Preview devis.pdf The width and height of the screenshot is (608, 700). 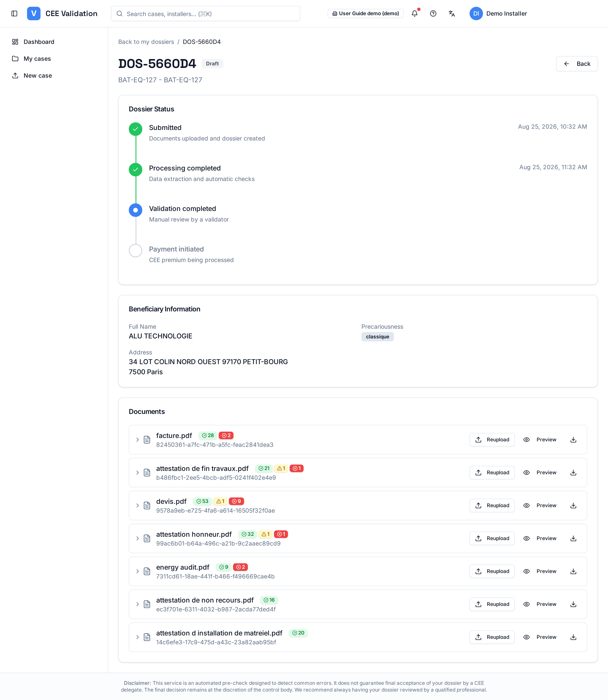pos(540,505)
